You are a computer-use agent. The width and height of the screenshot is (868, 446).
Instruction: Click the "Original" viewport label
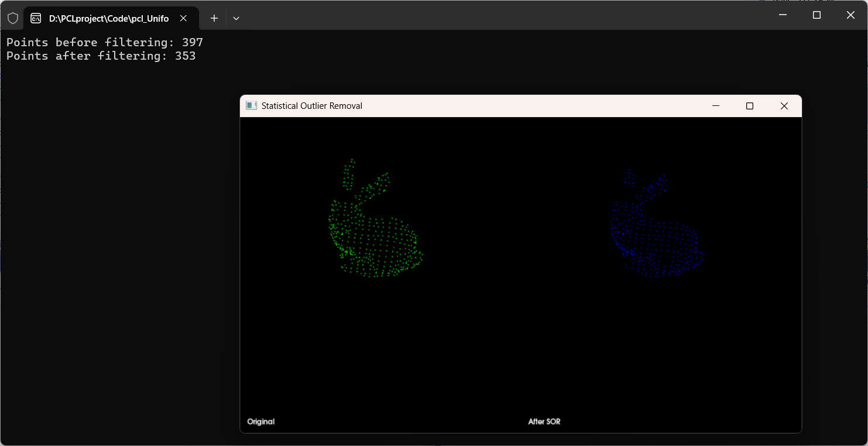(261, 421)
